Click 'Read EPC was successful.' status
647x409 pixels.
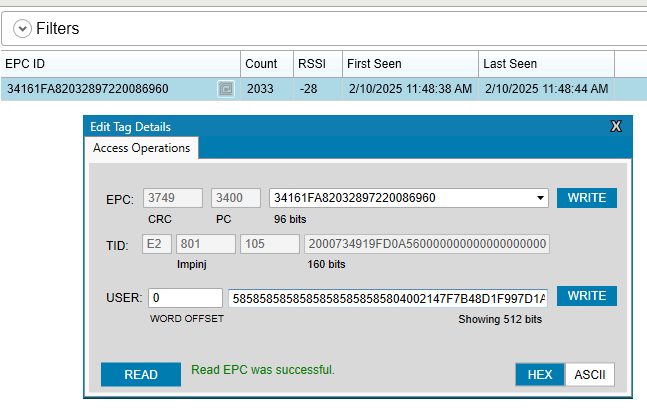click(263, 370)
